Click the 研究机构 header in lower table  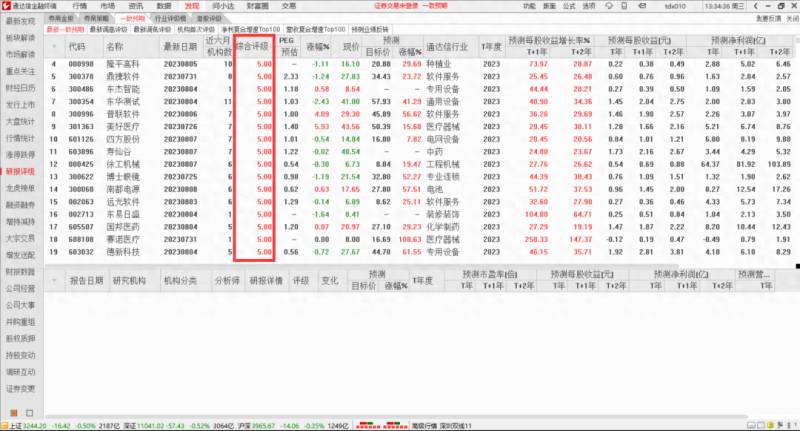coord(129,281)
